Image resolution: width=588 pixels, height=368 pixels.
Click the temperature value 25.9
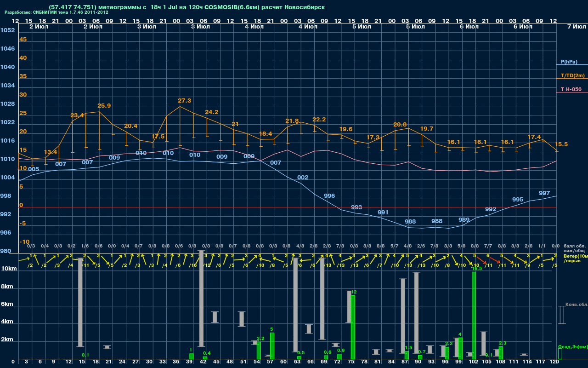pos(104,106)
